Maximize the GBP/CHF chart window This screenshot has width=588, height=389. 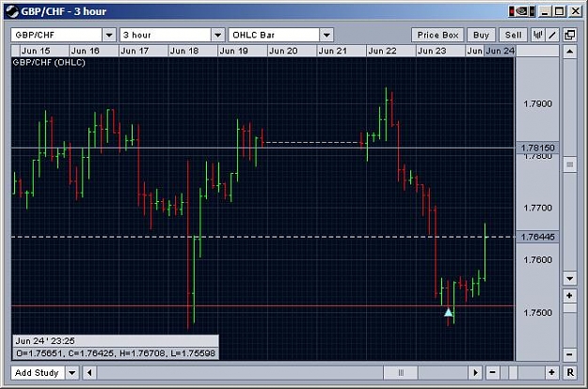tap(559, 11)
